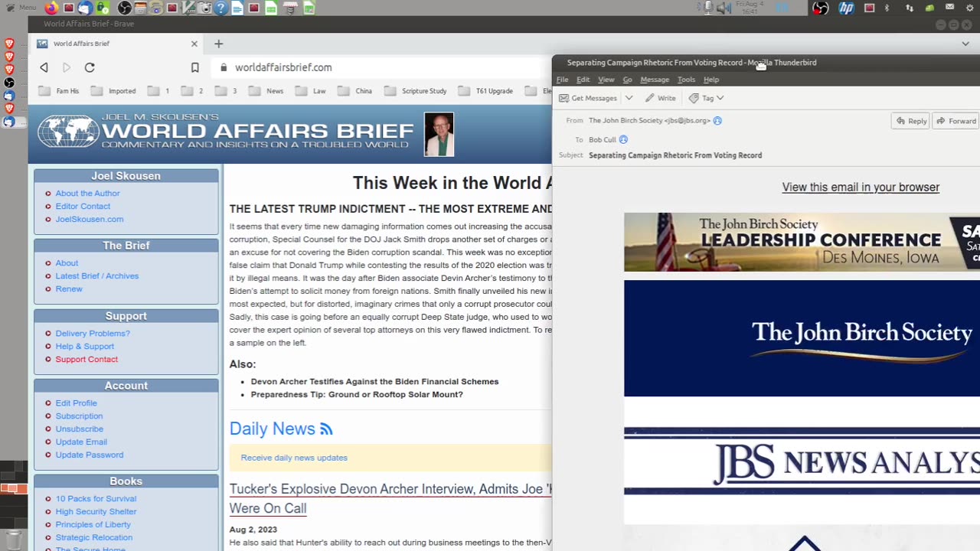Open Thunderbird Go menu

click(x=627, y=80)
